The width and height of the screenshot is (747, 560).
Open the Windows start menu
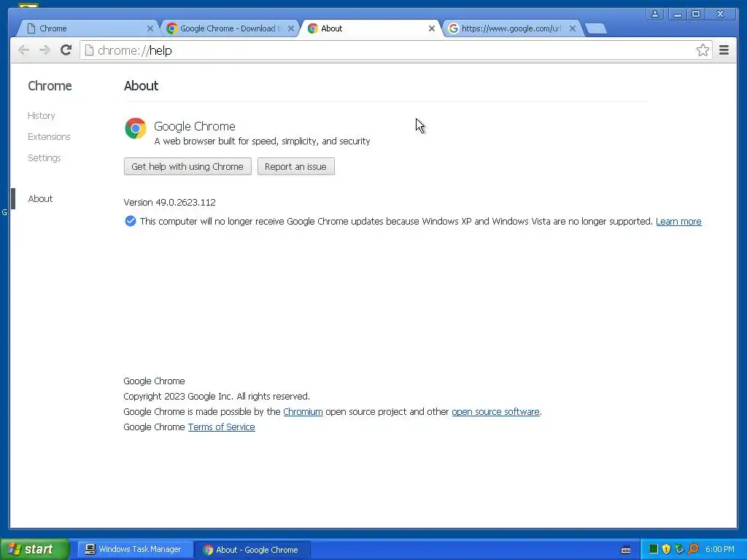click(x=35, y=549)
